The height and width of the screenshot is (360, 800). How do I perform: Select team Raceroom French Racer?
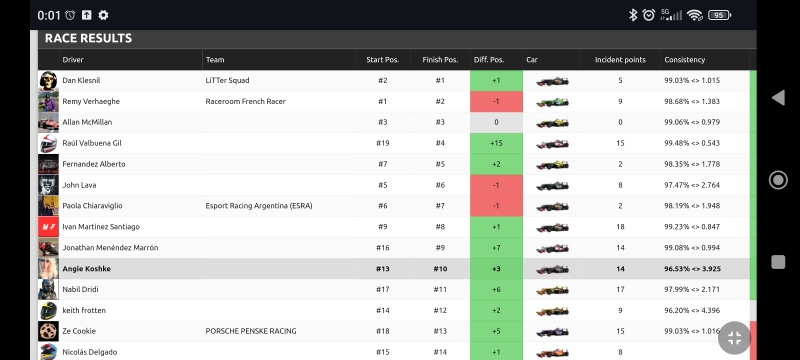(245, 101)
